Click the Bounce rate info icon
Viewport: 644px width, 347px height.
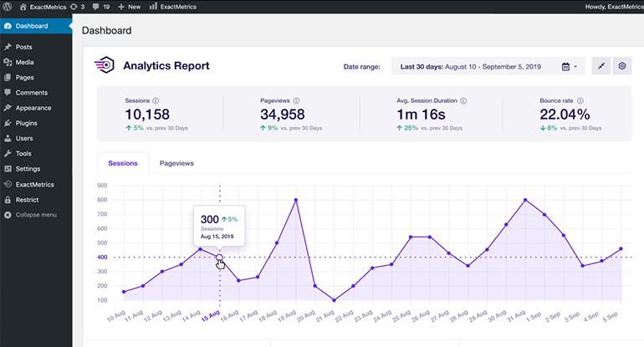pos(579,100)
